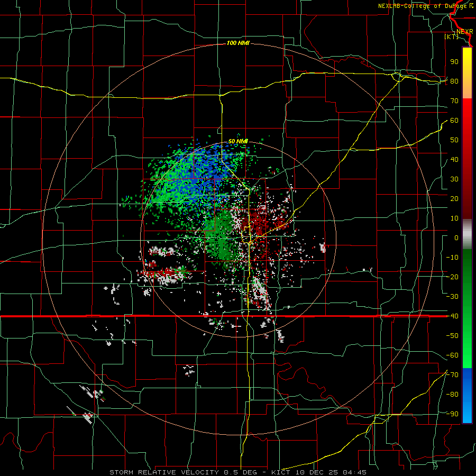This screenshot has height=476, width=476.
Task: Select the "-40" velocity value
Action: [x=452, y=316]
